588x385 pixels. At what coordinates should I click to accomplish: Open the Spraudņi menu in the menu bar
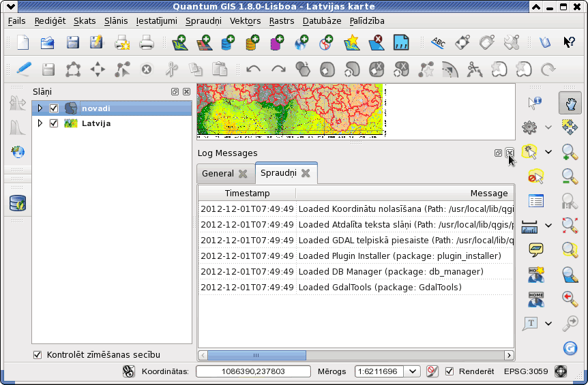204,21
